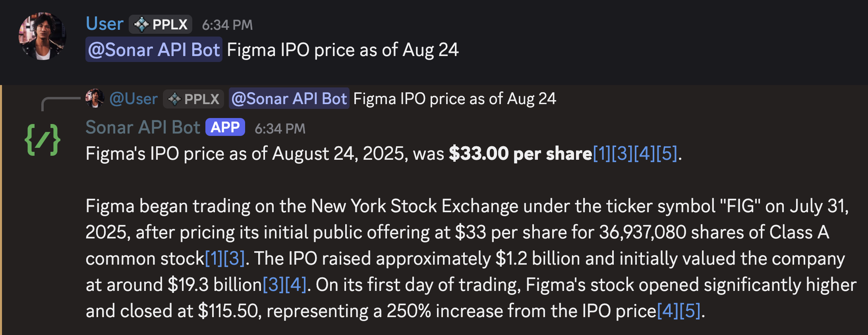Click the @Sonar API Bot mention in User's message
Viewport: 868px width, 335px height.
pyautogui.click(x=154, y=50)
